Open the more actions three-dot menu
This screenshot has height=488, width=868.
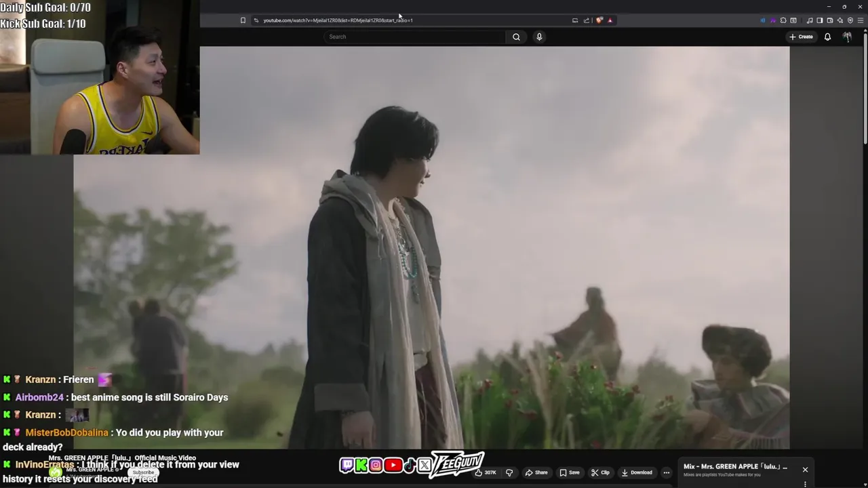point(667,472)
